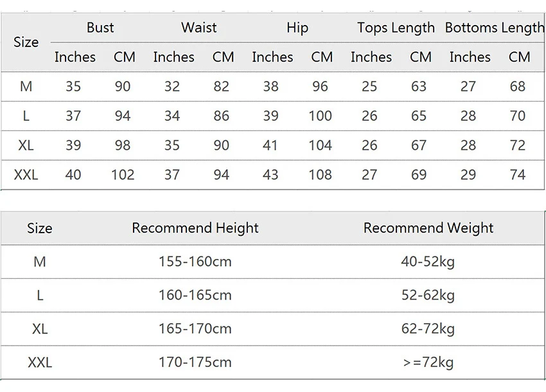546x392 pixels.
Task: Select the 160-165cm height cell
Action: pyautogui.click(x=195, y=295)
